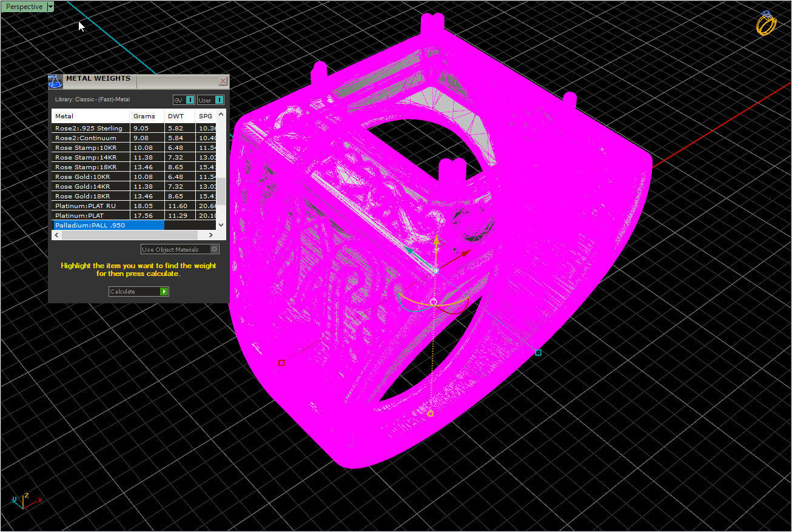Click the 11.60 DWT value

(x=178, y=206)
